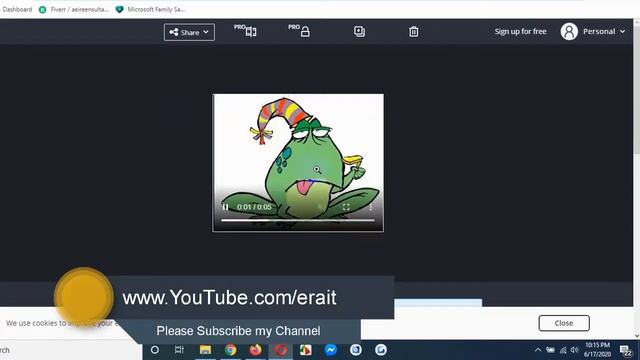
Task: Click the volume speaker tray icon
Action: point(575,350)
